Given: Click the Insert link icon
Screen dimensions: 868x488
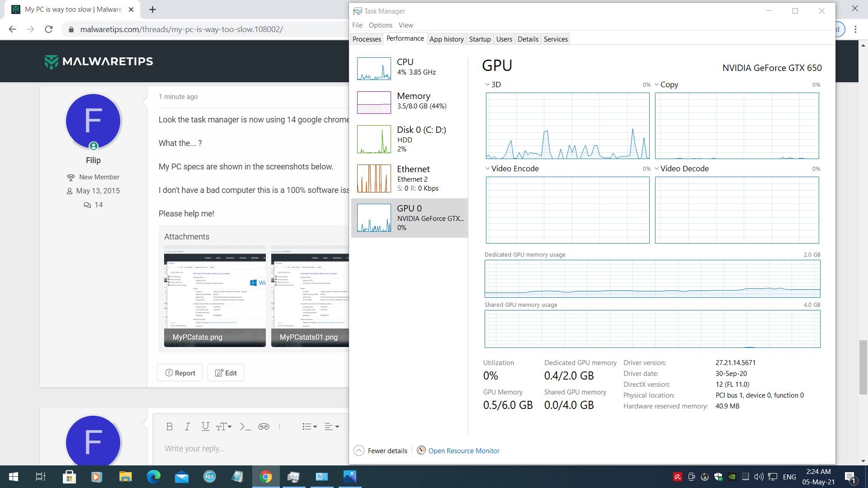Looking at the screenshot, I should pyautogui.click(x=264, y=427).
